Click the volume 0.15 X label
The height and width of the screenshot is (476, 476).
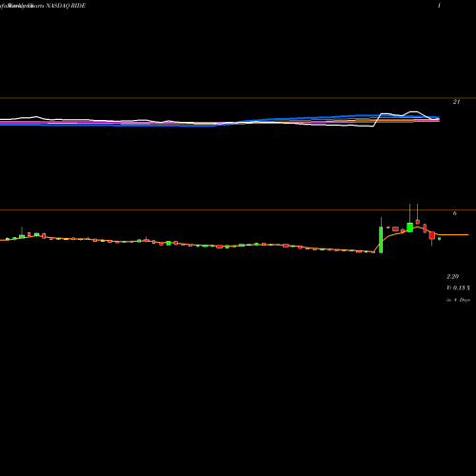[458, 288]
